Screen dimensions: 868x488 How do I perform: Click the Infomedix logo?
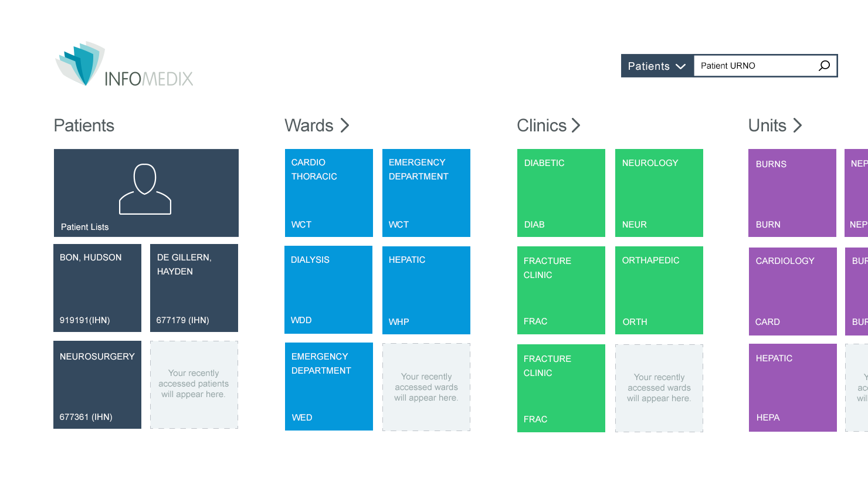(x=124, y=65)
